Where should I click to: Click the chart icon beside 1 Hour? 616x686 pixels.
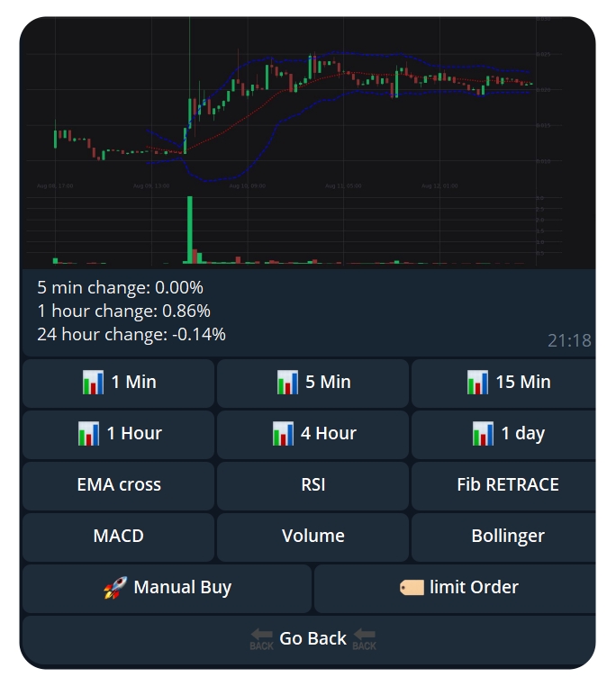[x=88, y=434]
